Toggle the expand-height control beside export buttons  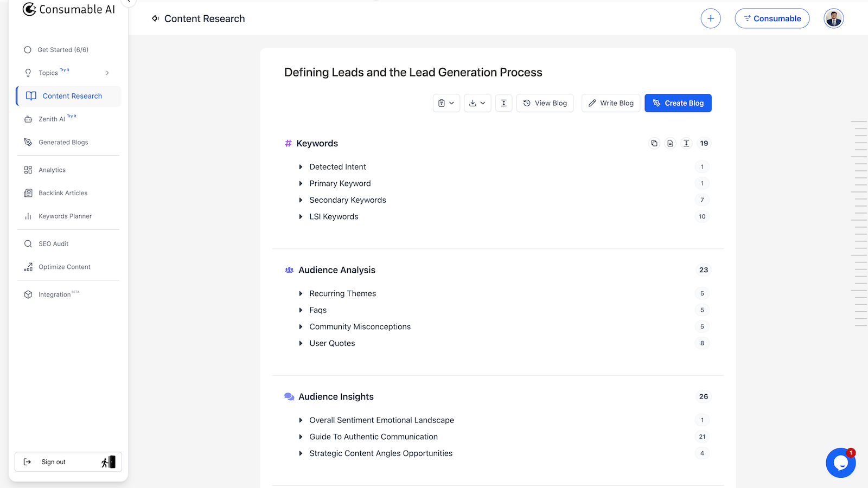click(x=503, y=103)
